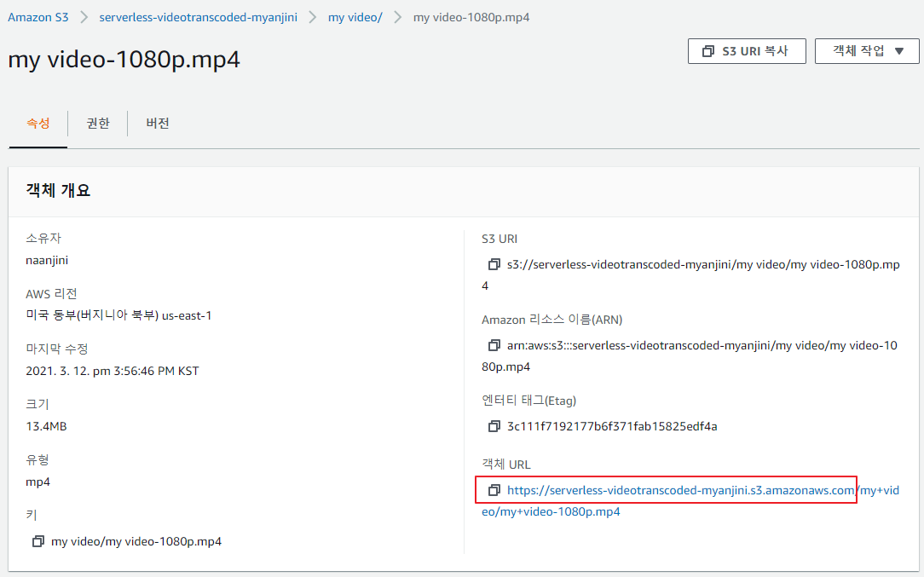Open the my video/ folder breadcrumb

pyautogui.click(x=355, y=17)
